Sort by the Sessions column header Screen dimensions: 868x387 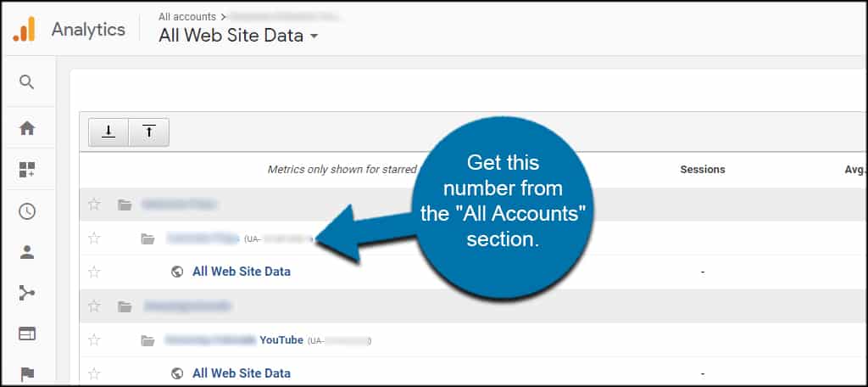[703, 170]
